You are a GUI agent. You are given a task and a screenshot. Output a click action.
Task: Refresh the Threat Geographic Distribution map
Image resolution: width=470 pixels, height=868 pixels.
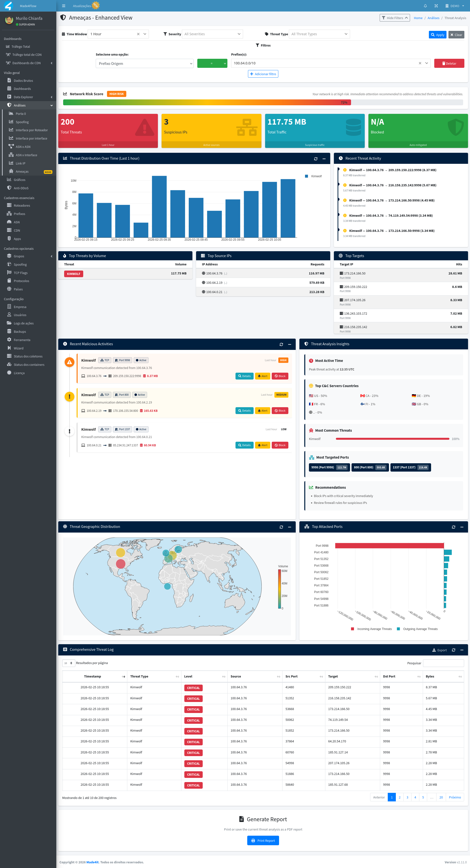point(281,527)
